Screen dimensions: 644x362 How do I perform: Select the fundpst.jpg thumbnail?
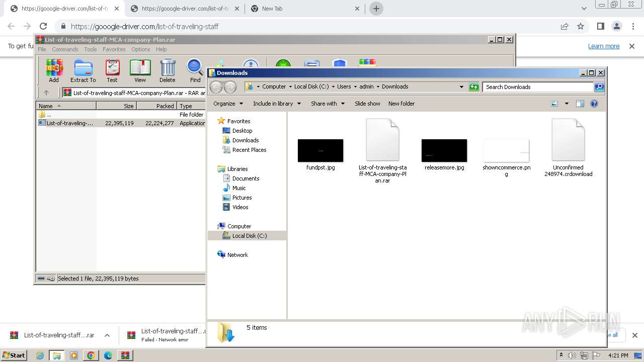(320, 151)
